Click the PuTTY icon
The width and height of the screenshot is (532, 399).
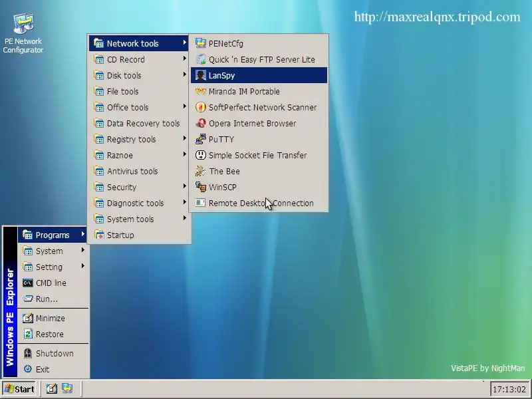201,139
